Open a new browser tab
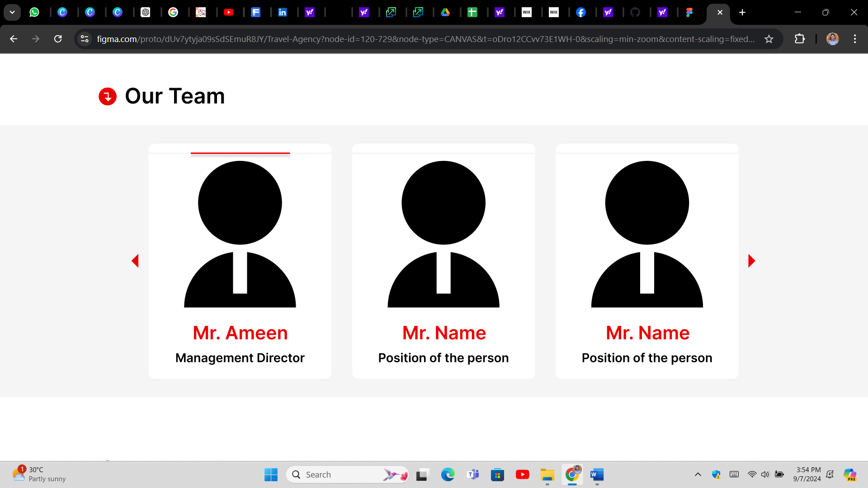This screenshot has height=488, width=868. pos(742,12)
